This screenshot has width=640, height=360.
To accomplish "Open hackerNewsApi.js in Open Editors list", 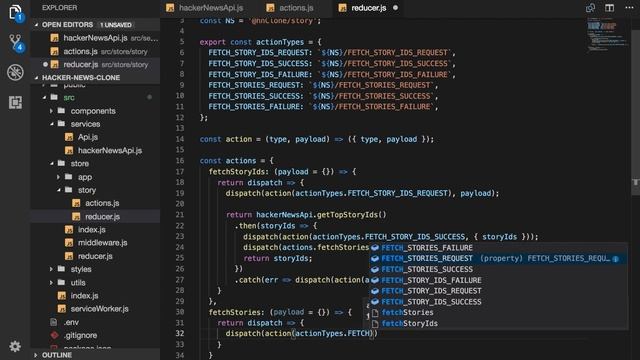I will coord(96,38).
